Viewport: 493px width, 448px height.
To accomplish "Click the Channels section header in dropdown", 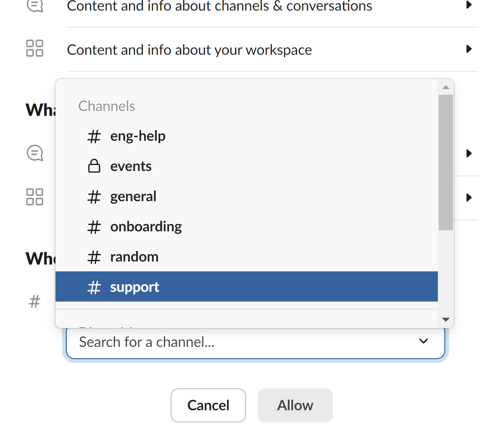I will (x=107, y=106).
